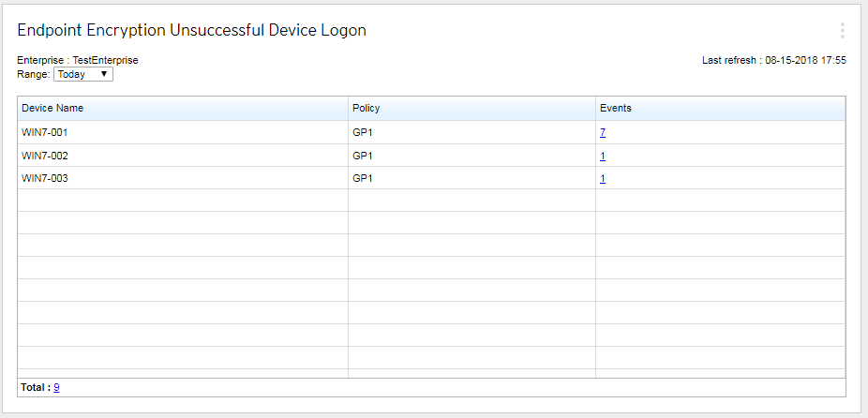Expand the Range dropdown set to Today
This screenshot has width=868, height=418.
(83, 74)
